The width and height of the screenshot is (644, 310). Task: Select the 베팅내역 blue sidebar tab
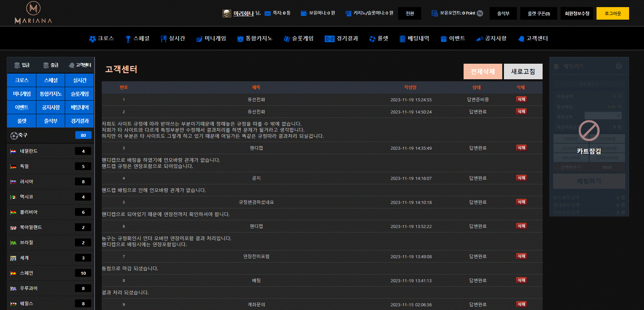[80, 107]
